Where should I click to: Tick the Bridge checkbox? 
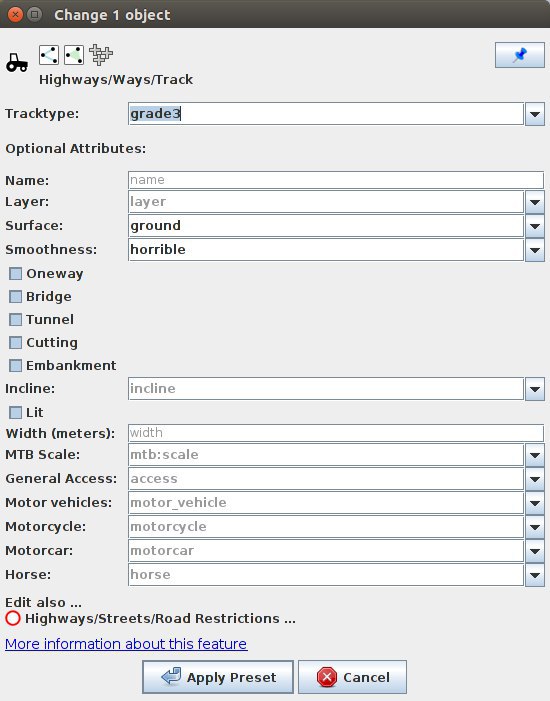pyautogui.click(x=16, y=296)
